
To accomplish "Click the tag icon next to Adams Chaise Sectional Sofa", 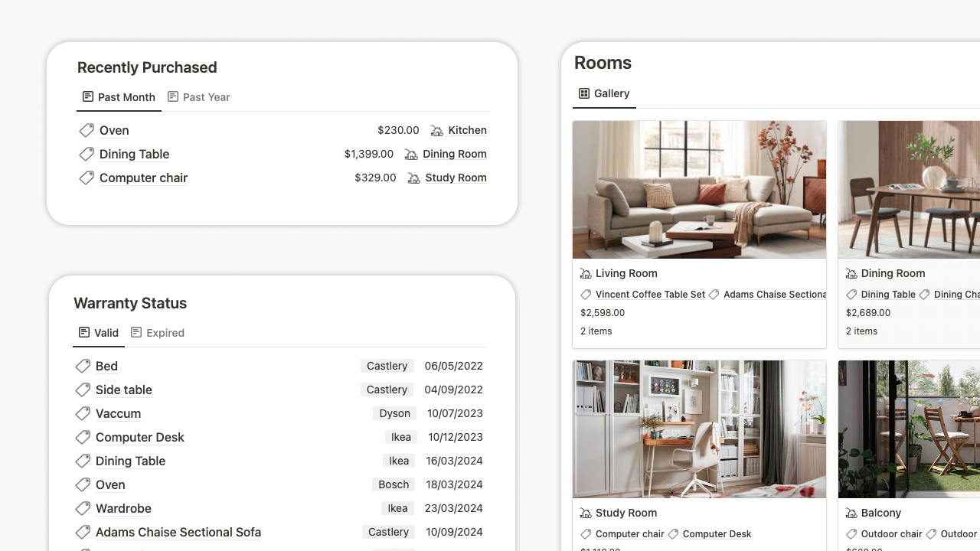I will tap(83, 532).
